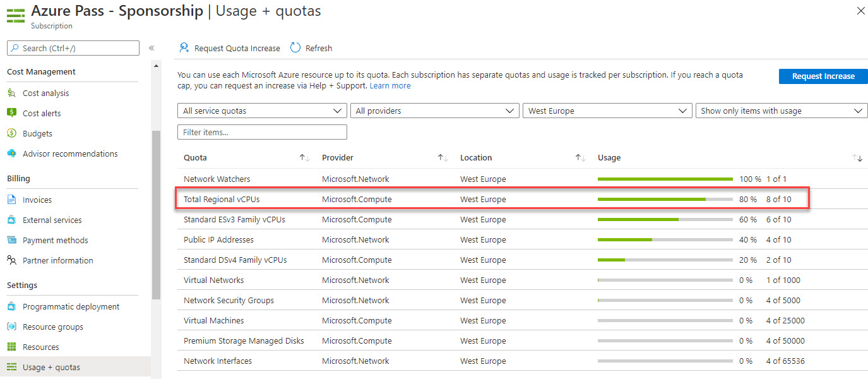868x379 pixels.
Task: Click the Advisor recommendations cloud icon
Action: click(x=11, y=153)
